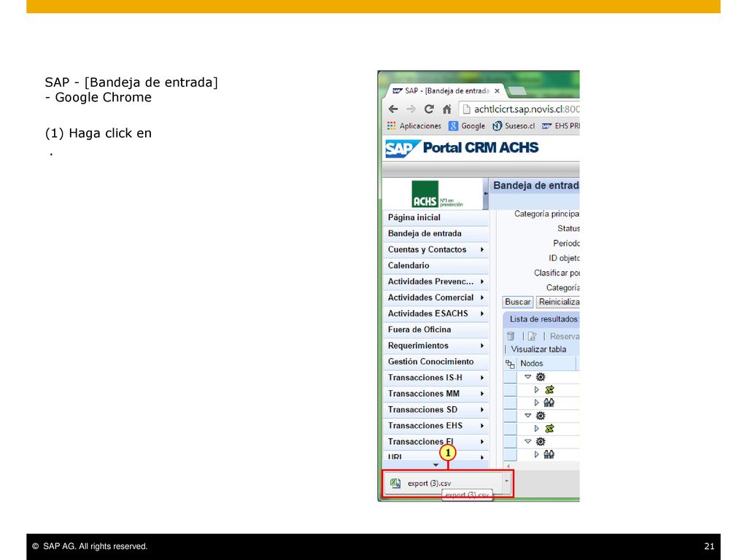Viewport: 747px width, 560px height.
Task: Reload the page with the refresh icon
Action: coord(429,109)
